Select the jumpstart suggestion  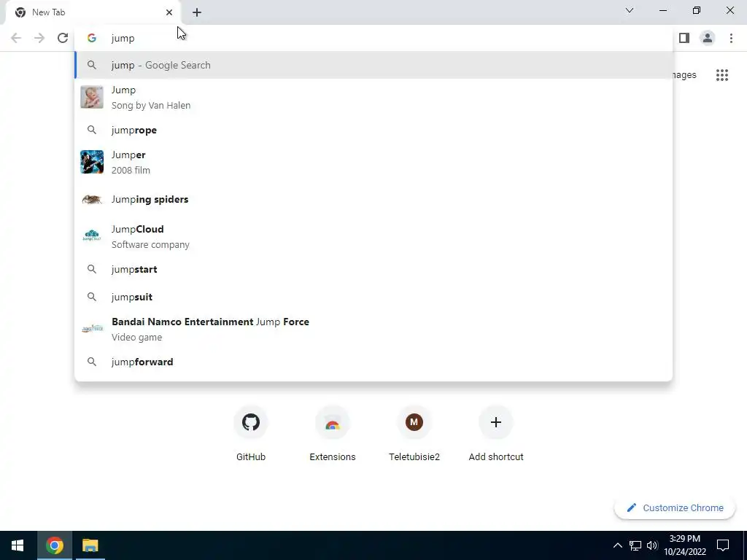[x=373, y=269]
